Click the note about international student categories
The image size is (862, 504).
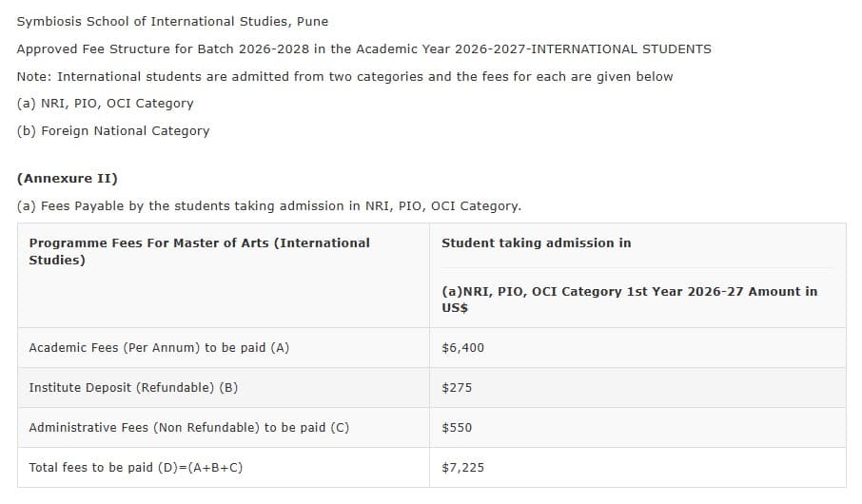click(x=344, y=76)
